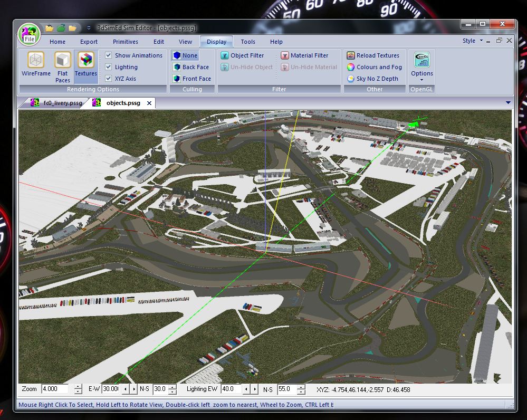The image size is (527, 420).
Task: Open the Tools ribbon tab
Action: tap(248, 42)
